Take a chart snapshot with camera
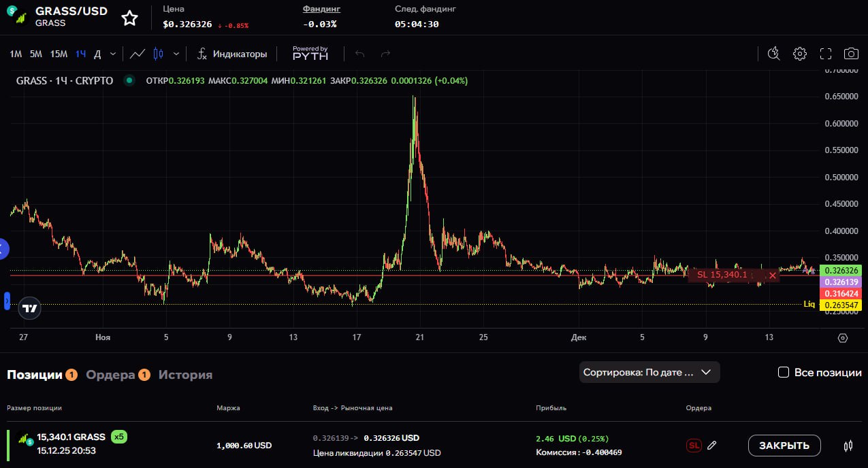The width and height of the screenshot is (868, 468). (851, 54)
